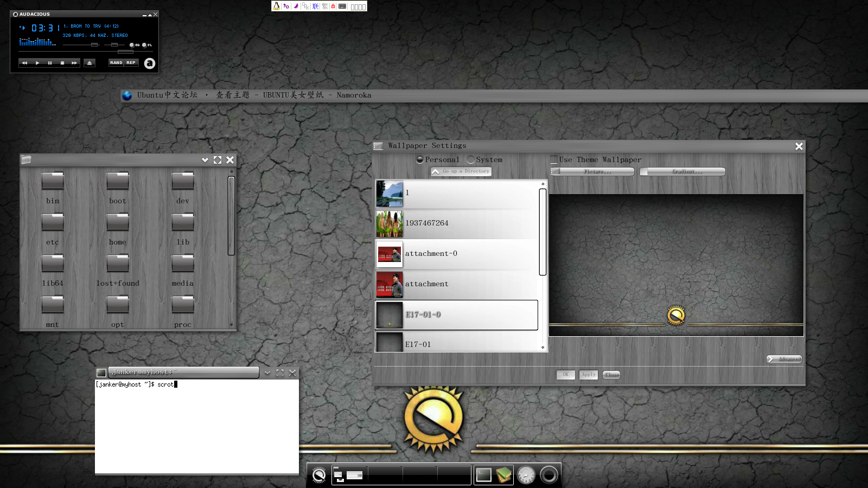This screenshot has height=488, width=868.
Task: Click the green books launcher icon
Action: [504, 475]
